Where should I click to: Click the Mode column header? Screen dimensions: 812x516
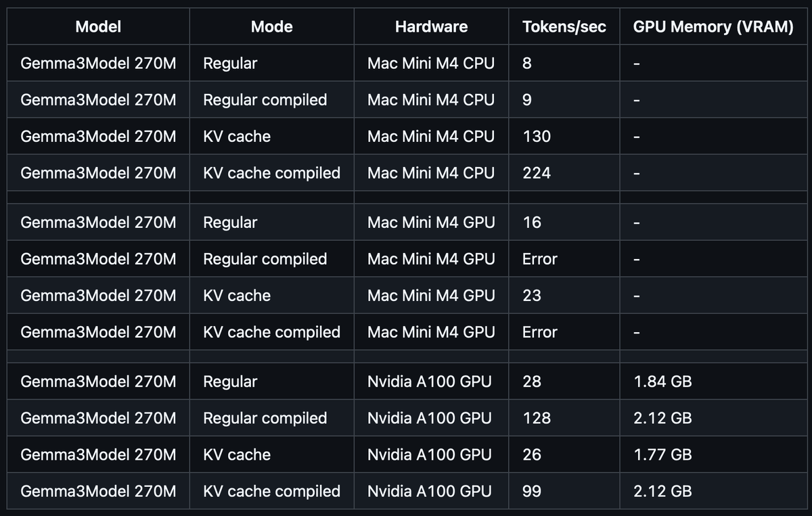271,27
